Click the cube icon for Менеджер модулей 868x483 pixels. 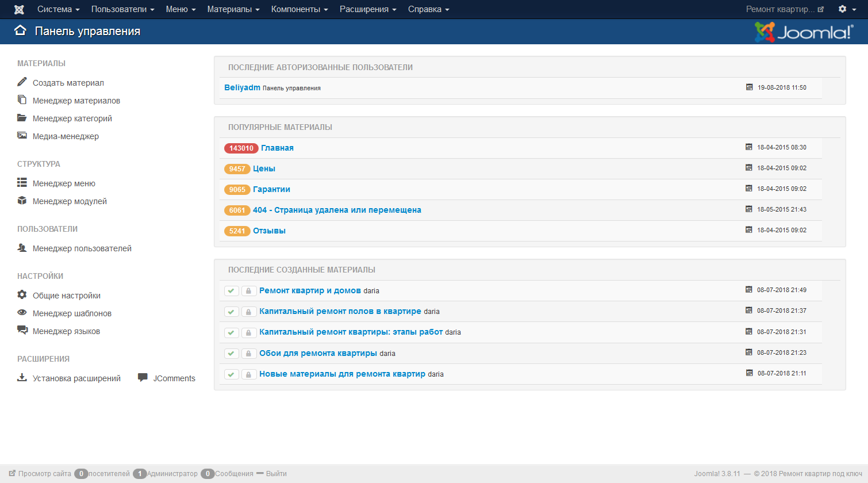[22, 200]
